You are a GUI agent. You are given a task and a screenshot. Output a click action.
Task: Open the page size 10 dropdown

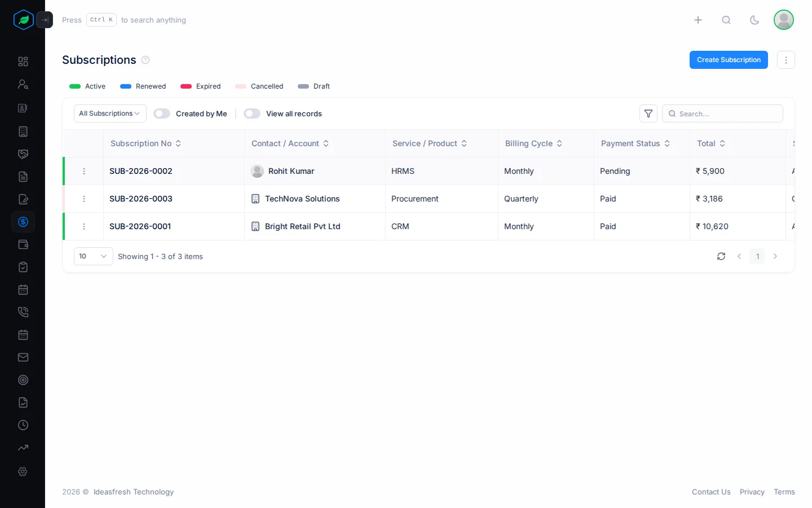point(94,256)
